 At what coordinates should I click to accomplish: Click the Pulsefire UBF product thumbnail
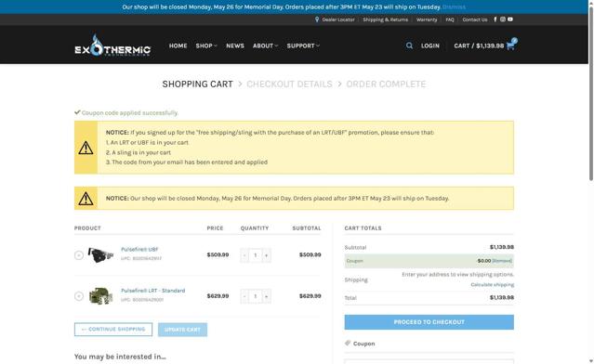click(100, 255)
